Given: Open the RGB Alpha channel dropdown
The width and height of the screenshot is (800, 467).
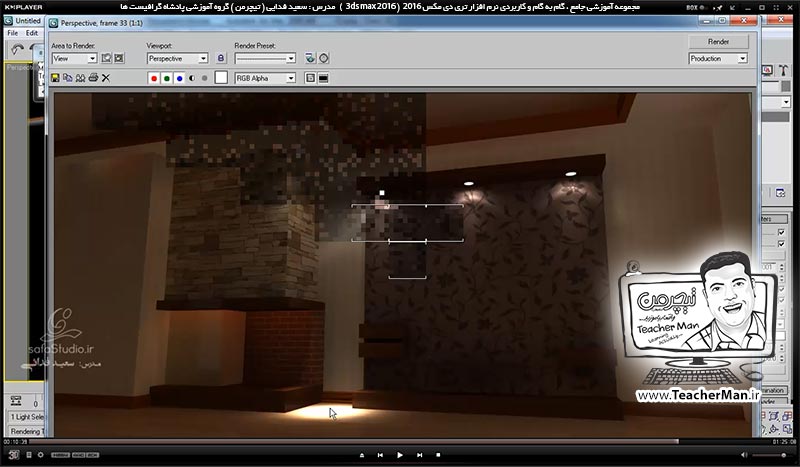Looking at the screenshot, I should point(265,78).
